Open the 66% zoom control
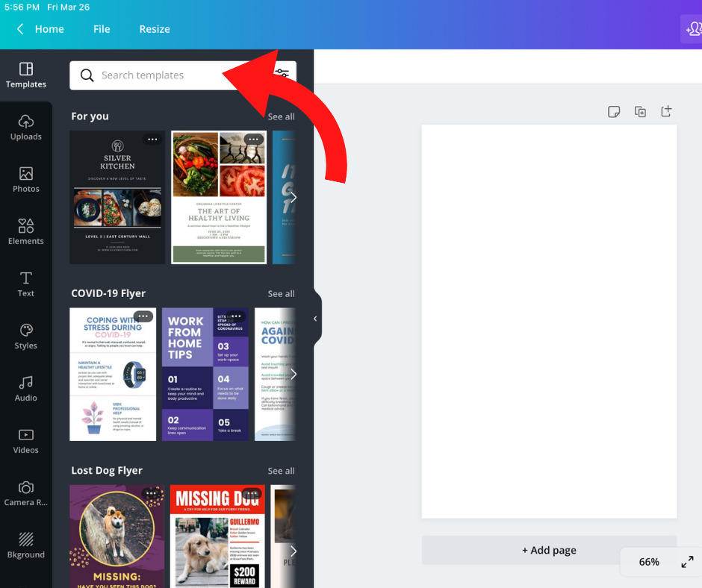This screenshot has height=588, width=702. (649, 562)
